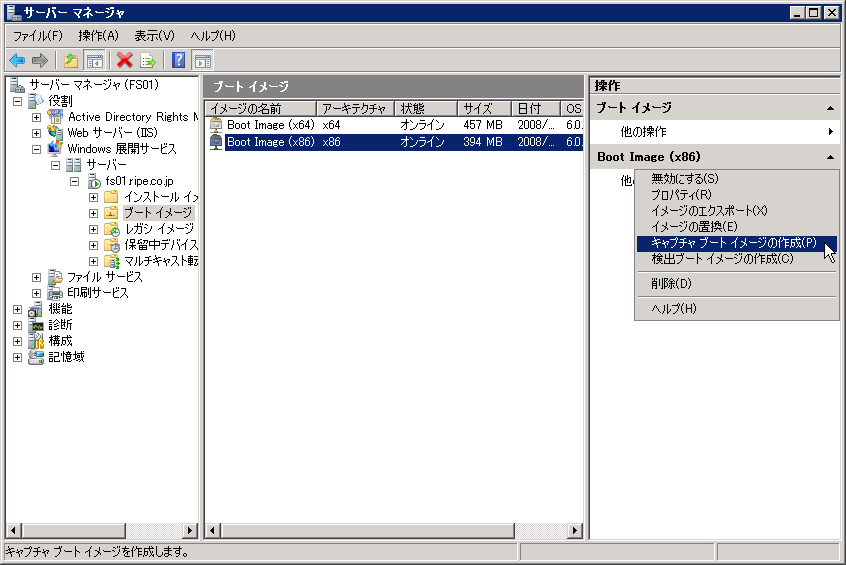Expand the Active Directory Rights node

[x=36, y=117]
